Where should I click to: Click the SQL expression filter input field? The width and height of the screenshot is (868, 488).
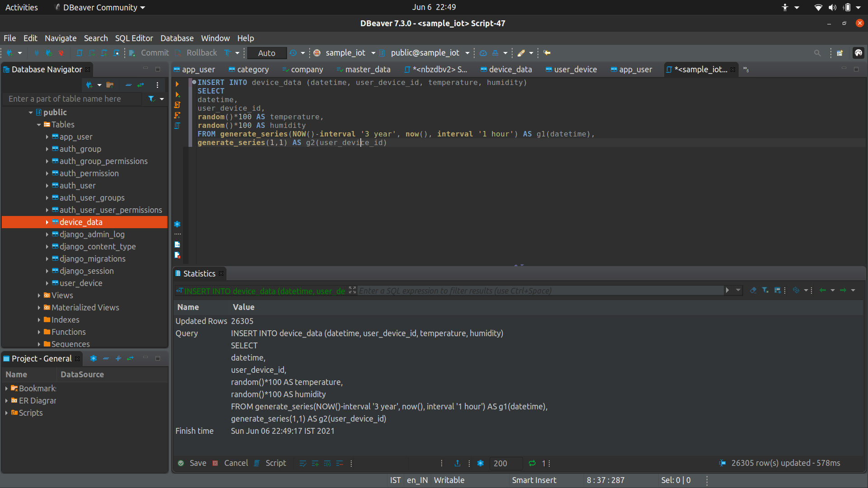(x=540, y=291)
